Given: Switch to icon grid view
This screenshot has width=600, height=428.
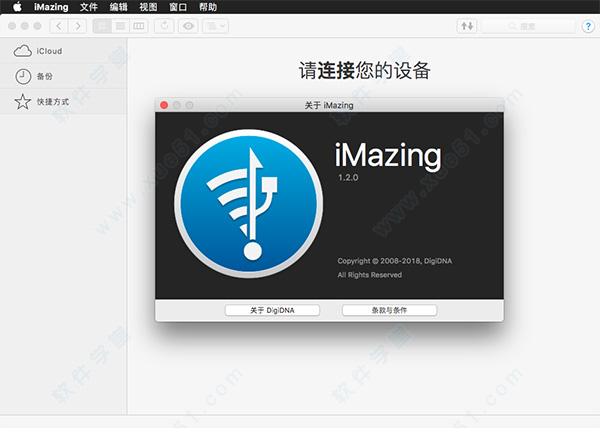Looking at the screenshot, I should pos(102,26).
